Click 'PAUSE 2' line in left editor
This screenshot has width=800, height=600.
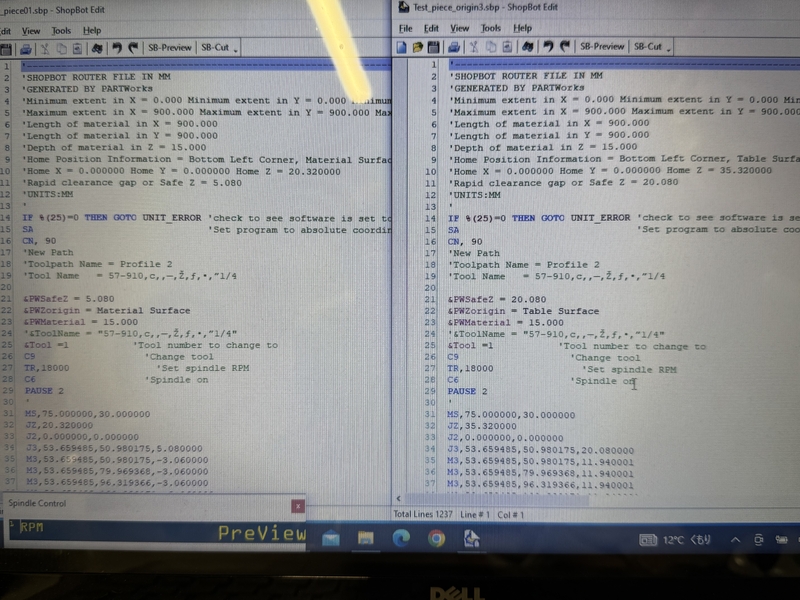[x=44, y=391]
